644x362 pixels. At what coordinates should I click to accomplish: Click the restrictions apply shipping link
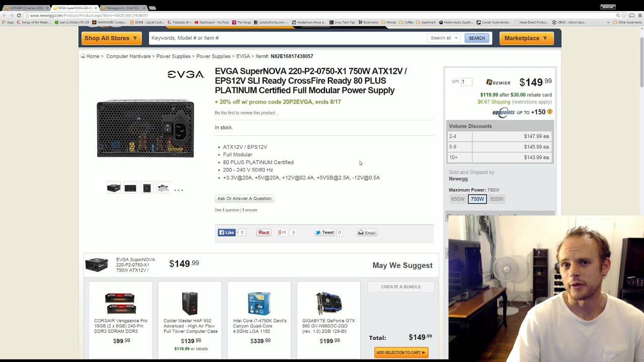coord(532,102)
